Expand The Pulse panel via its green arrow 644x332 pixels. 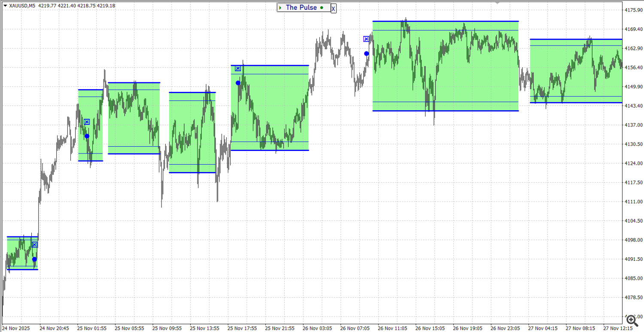tap(280, 7)
